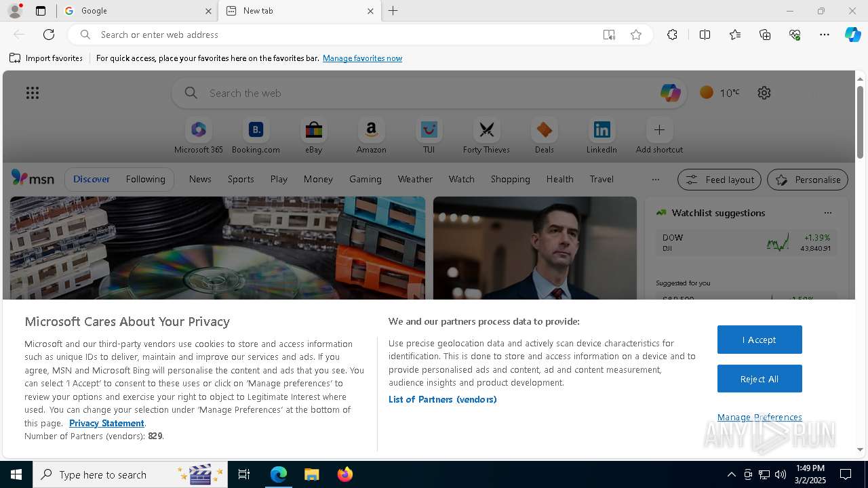The image size is (868, 488).
Task: Open Deals shortcut
Action: click(544, 136)
